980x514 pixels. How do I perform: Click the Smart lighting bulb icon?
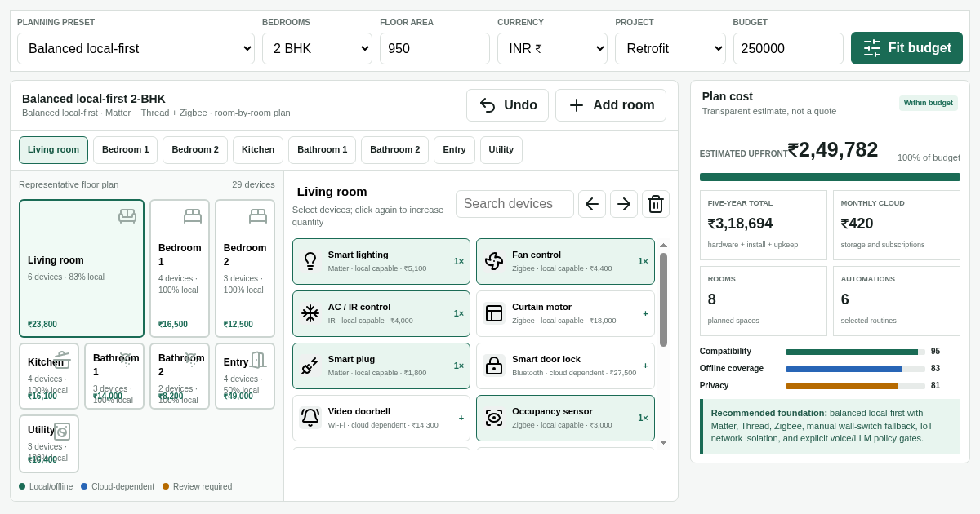tap(310, 261)
